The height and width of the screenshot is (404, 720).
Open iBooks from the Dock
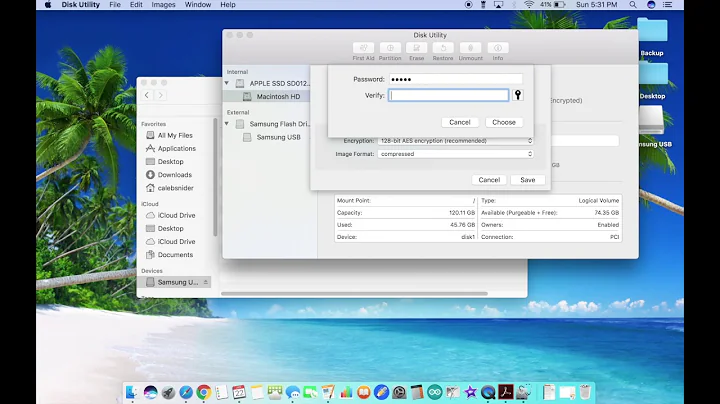click(364, 392)
